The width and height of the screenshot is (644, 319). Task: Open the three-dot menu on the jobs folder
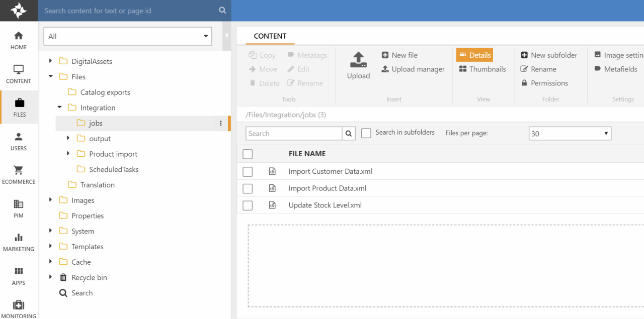point(220,124)
